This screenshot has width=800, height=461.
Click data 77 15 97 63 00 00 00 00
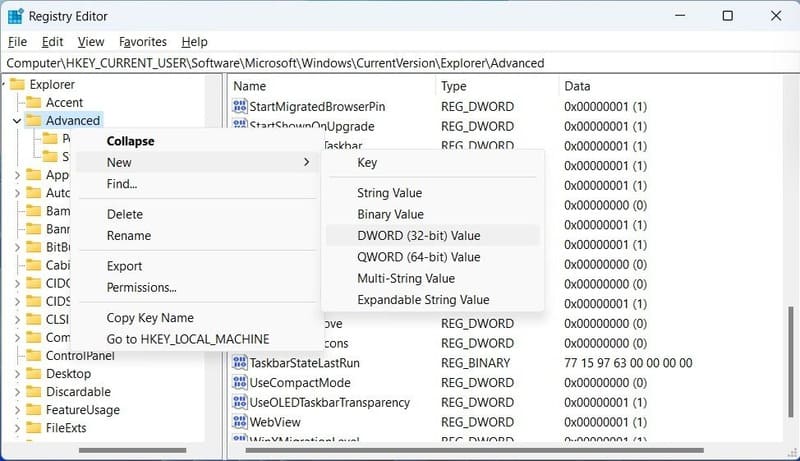(x=628, y=363)
